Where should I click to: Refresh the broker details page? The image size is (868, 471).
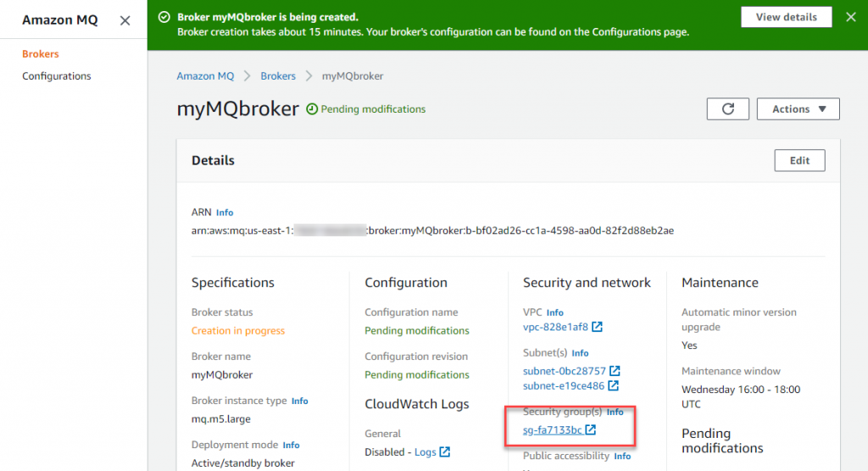727,109
